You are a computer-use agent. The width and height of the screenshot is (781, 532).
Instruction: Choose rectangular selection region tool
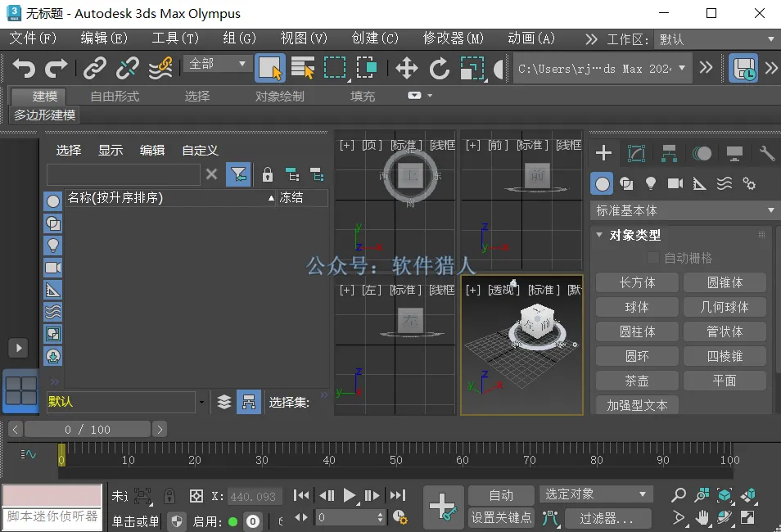point(334,68)
